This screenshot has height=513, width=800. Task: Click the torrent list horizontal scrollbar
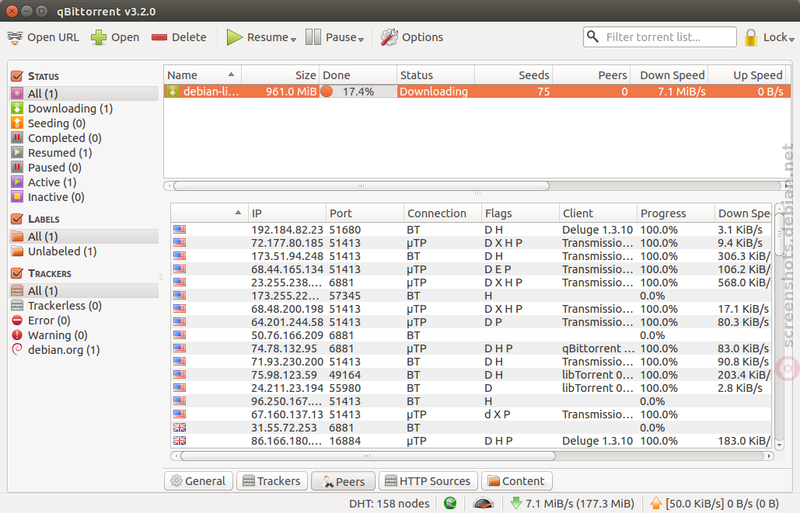pyautogui.click(x=361, y=186)
